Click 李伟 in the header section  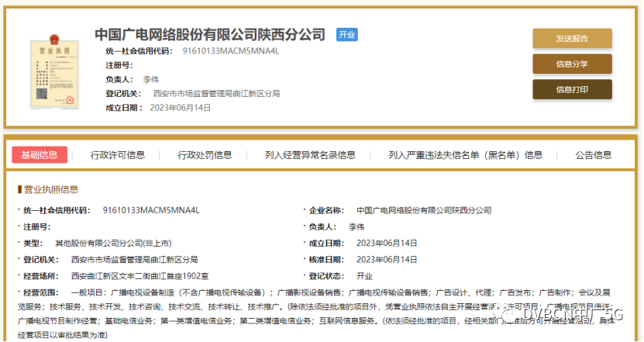[x=151, y=79]
